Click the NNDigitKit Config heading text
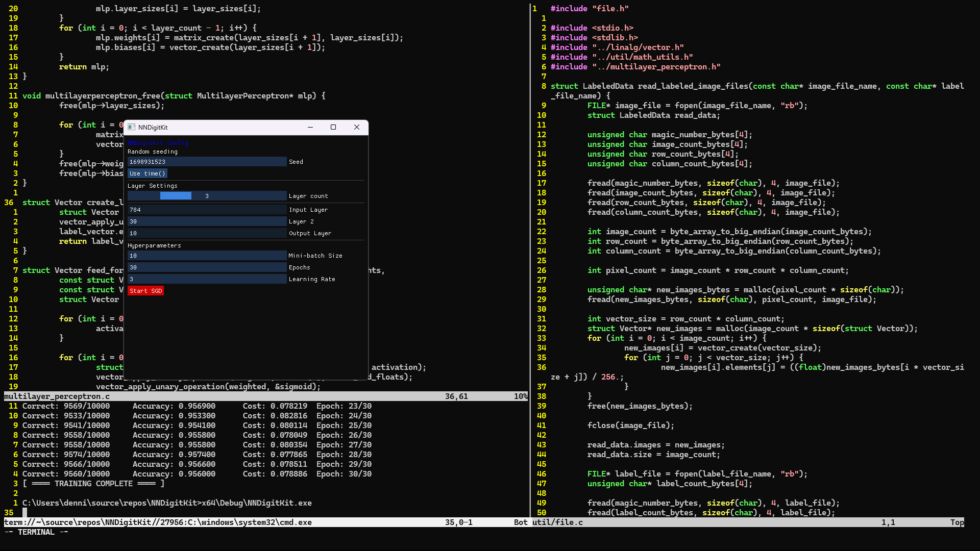This screenshot has width=980, height=551. [158, 143]
